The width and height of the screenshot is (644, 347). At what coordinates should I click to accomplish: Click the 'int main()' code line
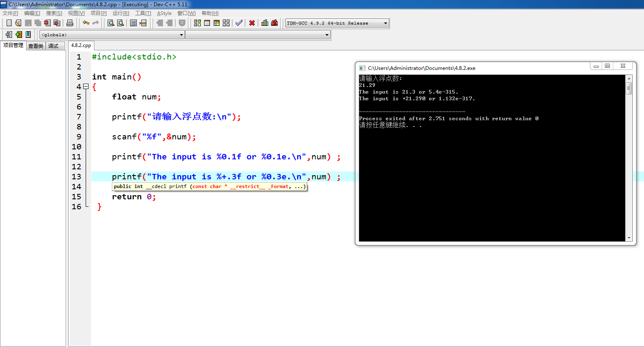[116, 77]
